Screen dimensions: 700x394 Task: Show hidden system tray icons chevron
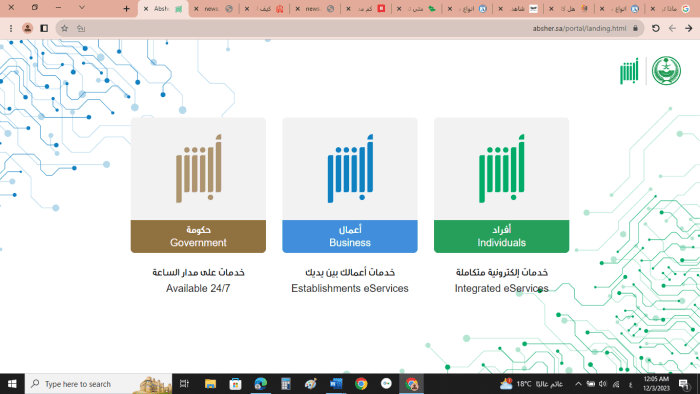click(578, 384)
